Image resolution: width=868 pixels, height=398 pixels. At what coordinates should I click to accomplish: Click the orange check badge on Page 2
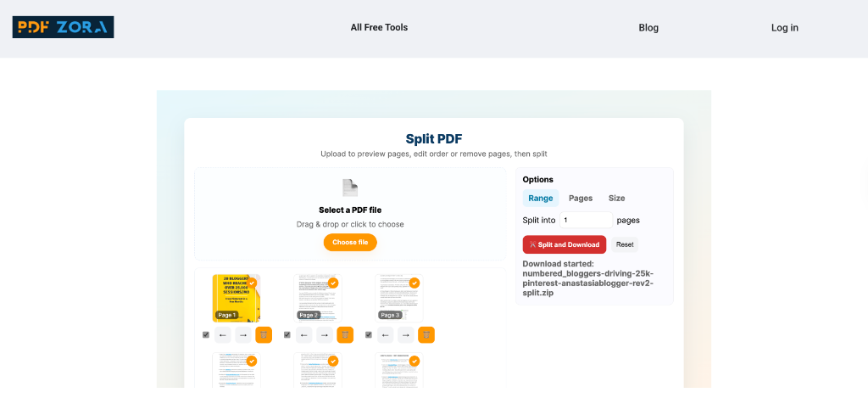[x=333, y=283]
